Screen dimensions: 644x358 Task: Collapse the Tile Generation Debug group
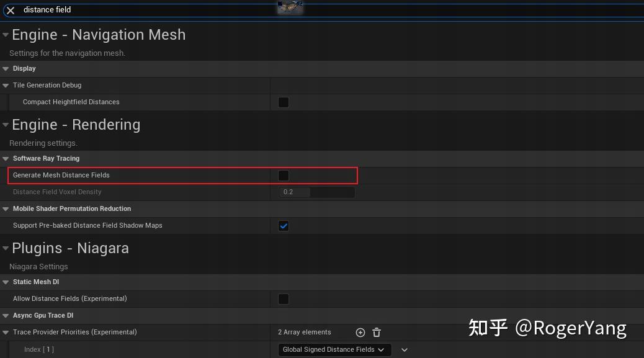pos(7,85)
